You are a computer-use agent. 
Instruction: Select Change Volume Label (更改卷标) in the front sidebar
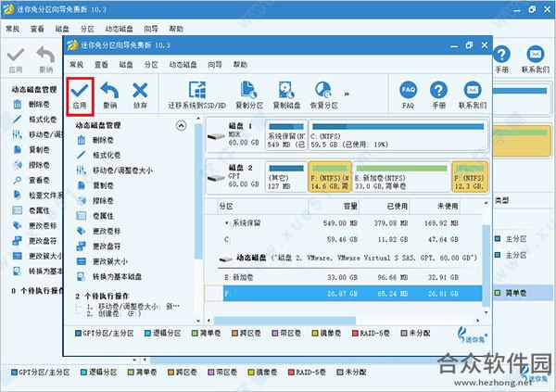98,231
